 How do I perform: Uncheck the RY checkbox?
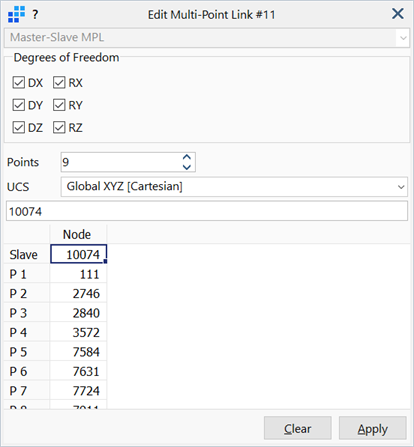click(x=59, y=105)
